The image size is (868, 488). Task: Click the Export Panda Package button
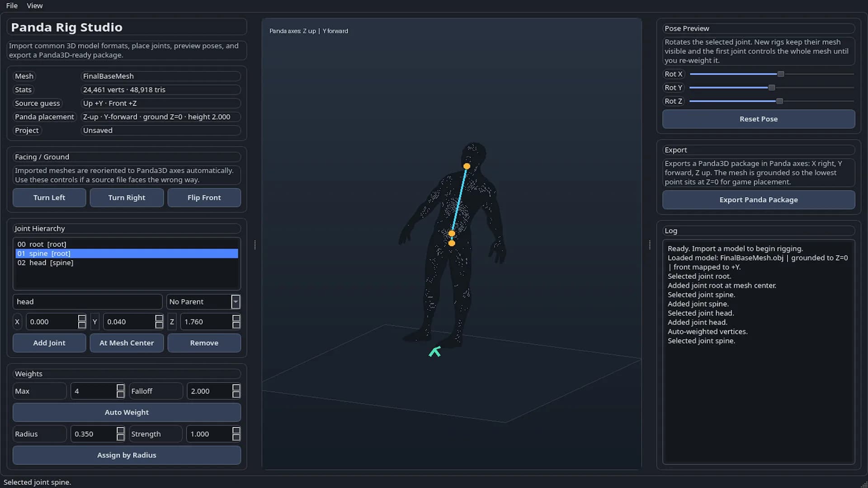[759, 200]
